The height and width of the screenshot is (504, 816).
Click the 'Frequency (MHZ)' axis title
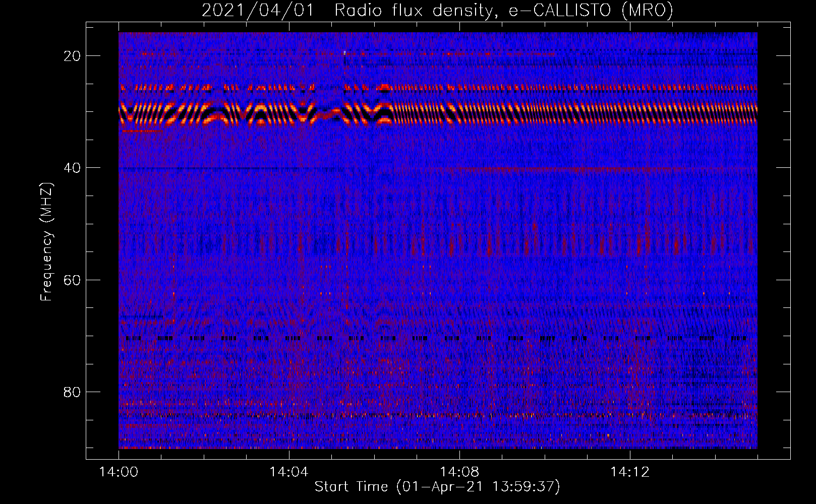46,241
